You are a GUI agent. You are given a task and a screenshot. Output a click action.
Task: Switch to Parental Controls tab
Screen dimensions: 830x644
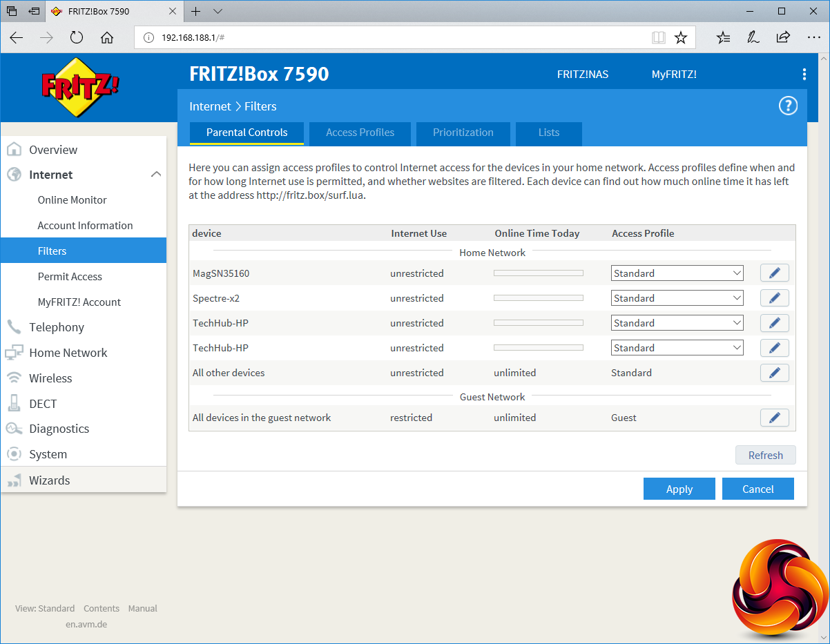[247, 133]
